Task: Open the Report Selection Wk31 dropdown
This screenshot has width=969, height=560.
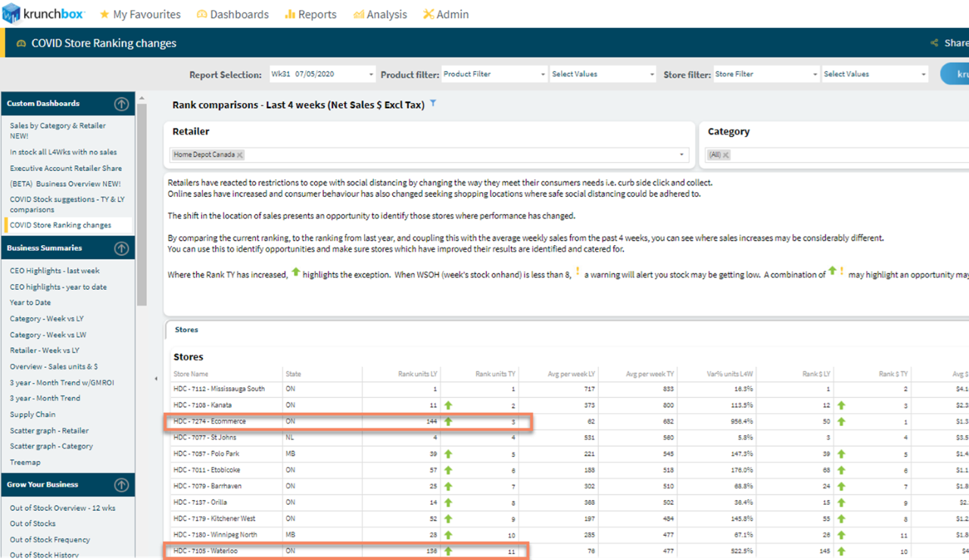Action: click(322, 74)
